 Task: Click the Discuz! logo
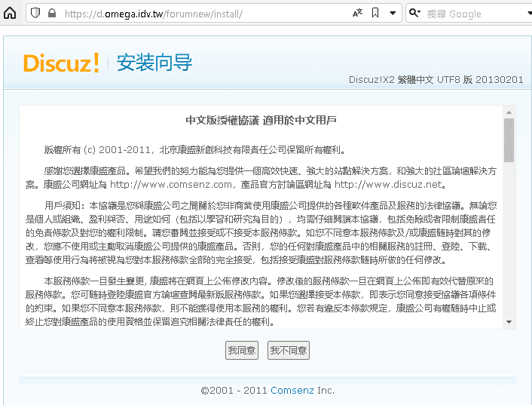(61, 63)
